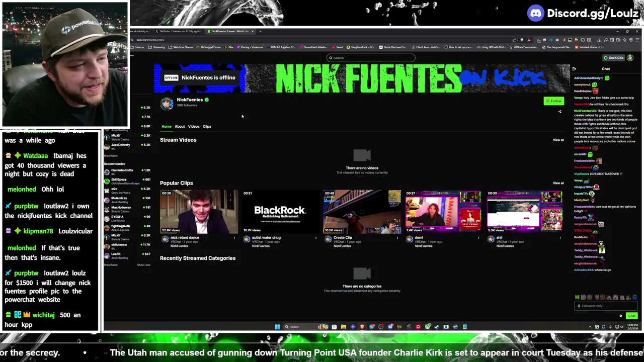644x362 pixels.
Task: Open options menu for 'demi' clip
Action: pyautogui.click(x=478, y=238)
